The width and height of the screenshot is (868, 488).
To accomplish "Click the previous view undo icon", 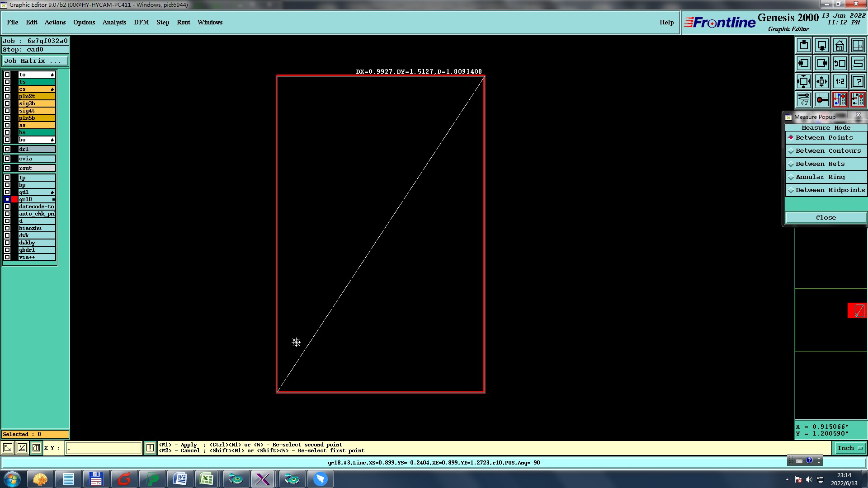I will (840, 63).
